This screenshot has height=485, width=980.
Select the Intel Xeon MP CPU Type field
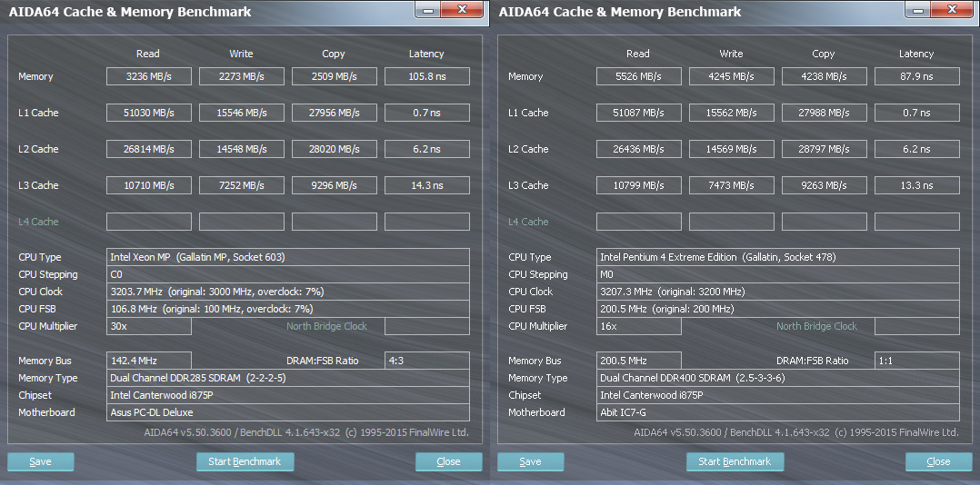[288, 257]
